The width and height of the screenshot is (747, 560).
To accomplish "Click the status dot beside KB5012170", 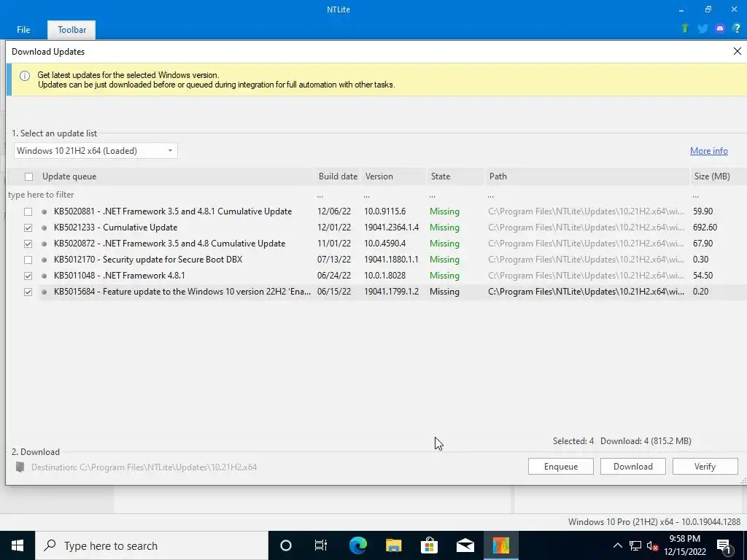I will pos(44,260).
